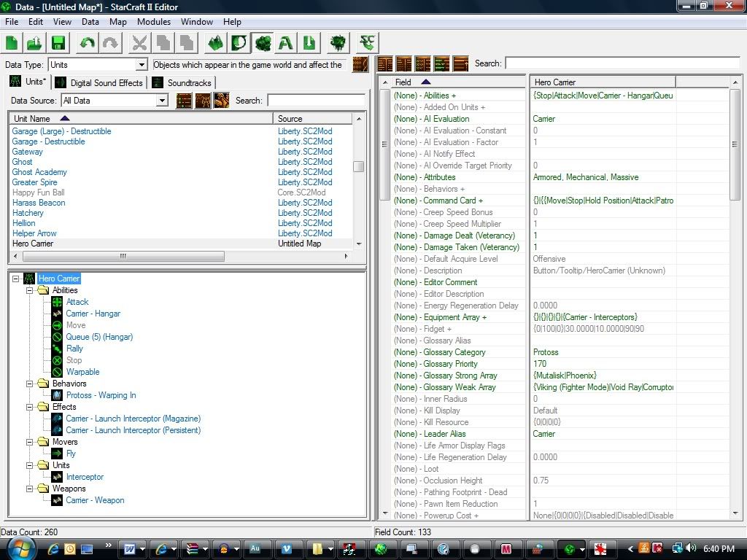Collapse the Abilities folder

[x=29, y=290]
